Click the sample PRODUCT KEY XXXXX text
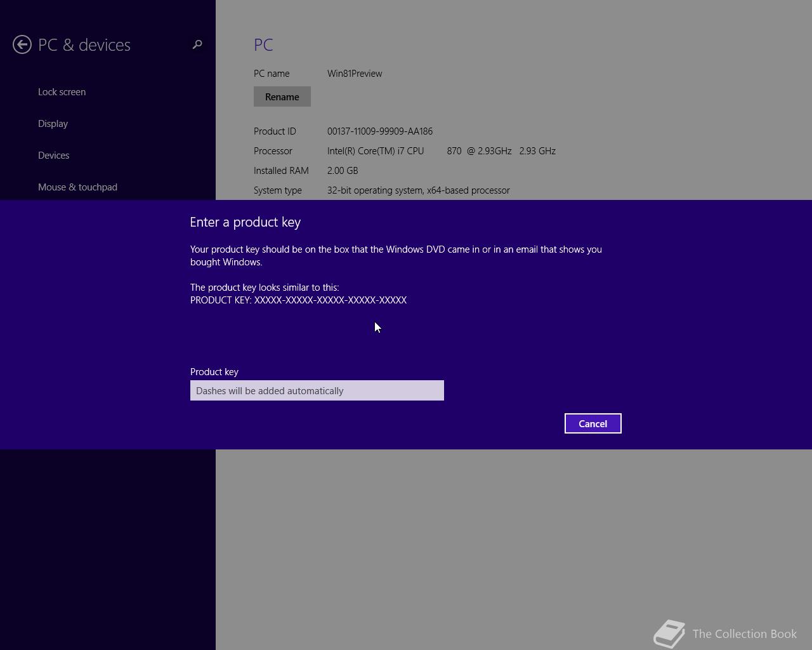The image size is (812, 650). (x=299, y=300)
